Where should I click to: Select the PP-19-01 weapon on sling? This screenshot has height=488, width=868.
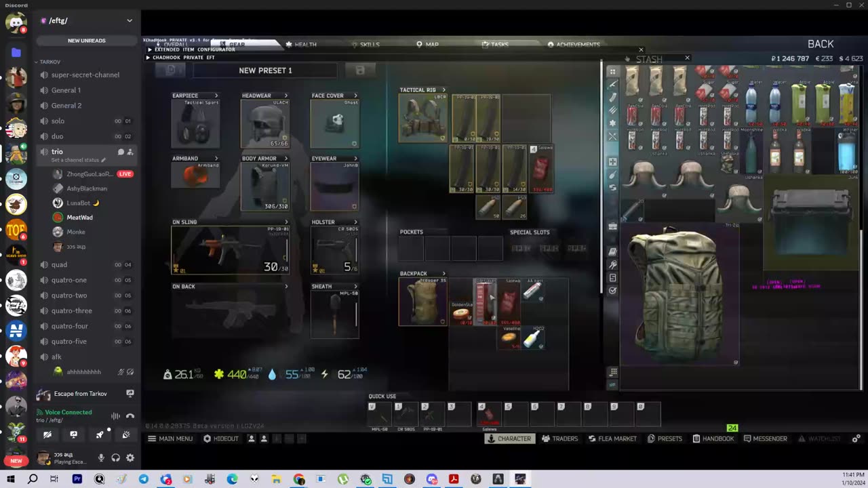[x=231, y=250]
